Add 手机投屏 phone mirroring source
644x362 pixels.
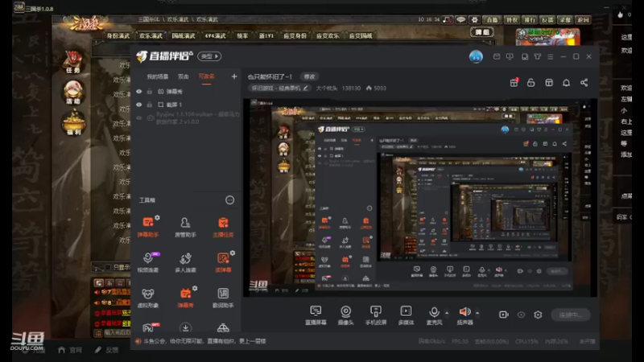click(376, 315)
